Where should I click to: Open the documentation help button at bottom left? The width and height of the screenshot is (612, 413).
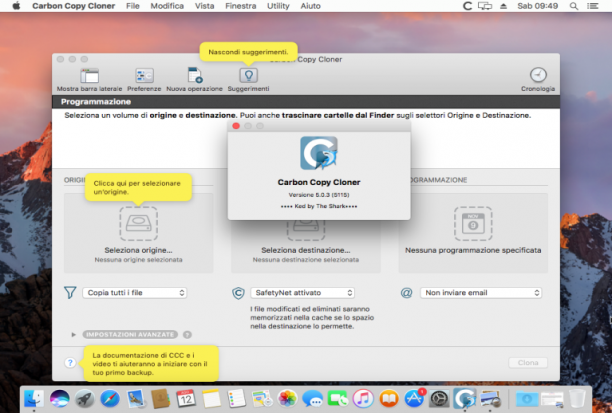[x=70, y=363]
